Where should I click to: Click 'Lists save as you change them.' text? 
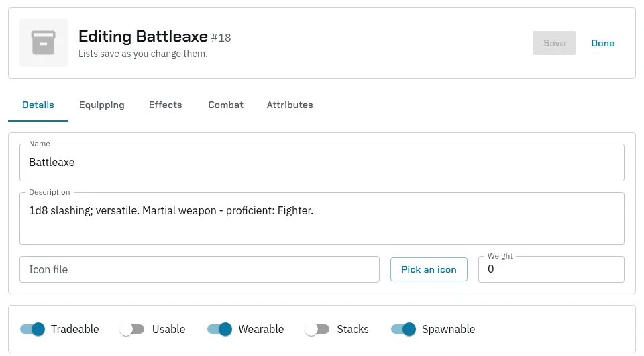[x=143, y=54]
